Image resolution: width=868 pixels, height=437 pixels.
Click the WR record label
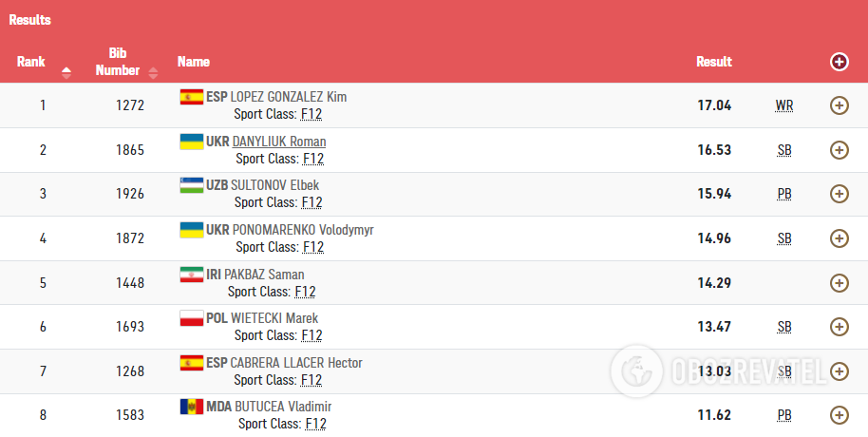coord(784,105)
